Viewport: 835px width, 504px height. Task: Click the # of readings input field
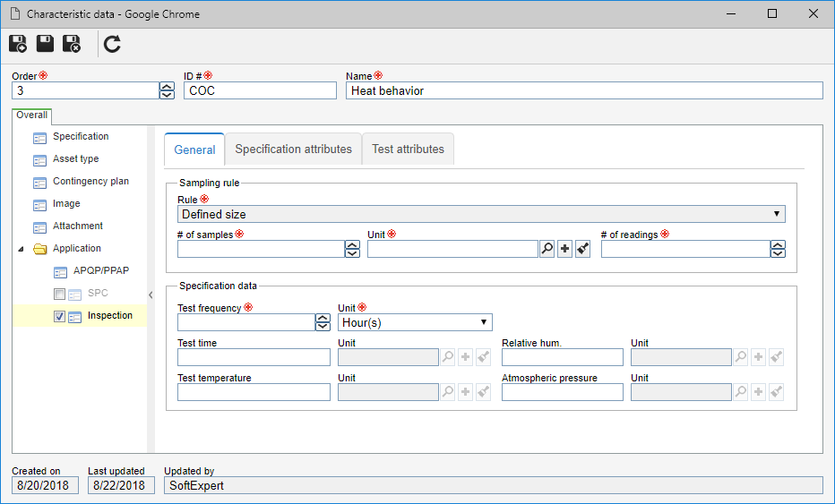[686, 249]
